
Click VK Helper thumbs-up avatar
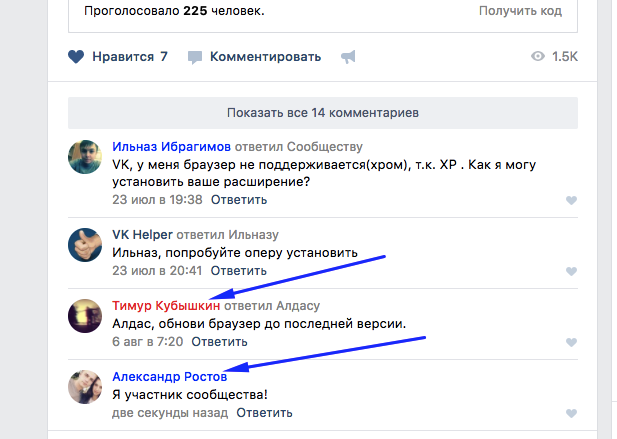coord(85,245)
